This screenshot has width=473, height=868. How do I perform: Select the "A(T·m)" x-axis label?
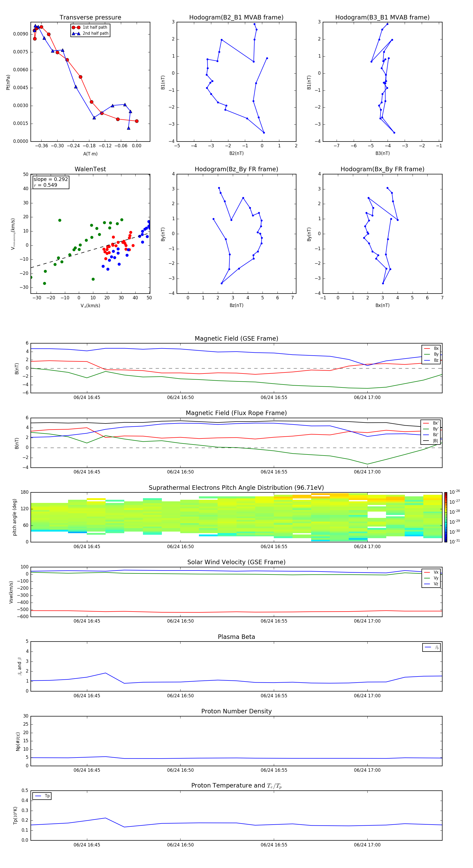(x=90, y=154)
